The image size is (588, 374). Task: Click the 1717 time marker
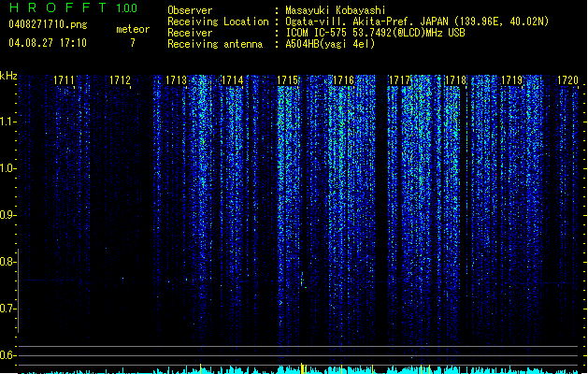point(400,79)
